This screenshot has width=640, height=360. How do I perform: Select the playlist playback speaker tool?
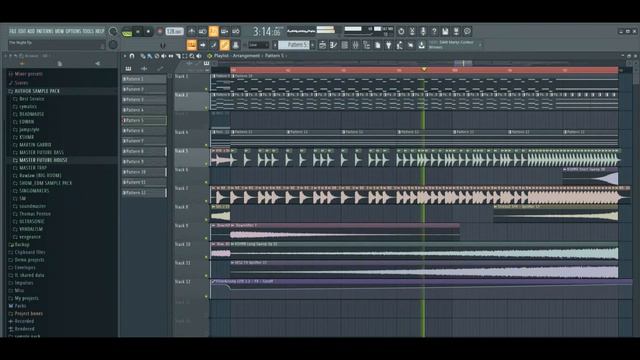(198, 56)
